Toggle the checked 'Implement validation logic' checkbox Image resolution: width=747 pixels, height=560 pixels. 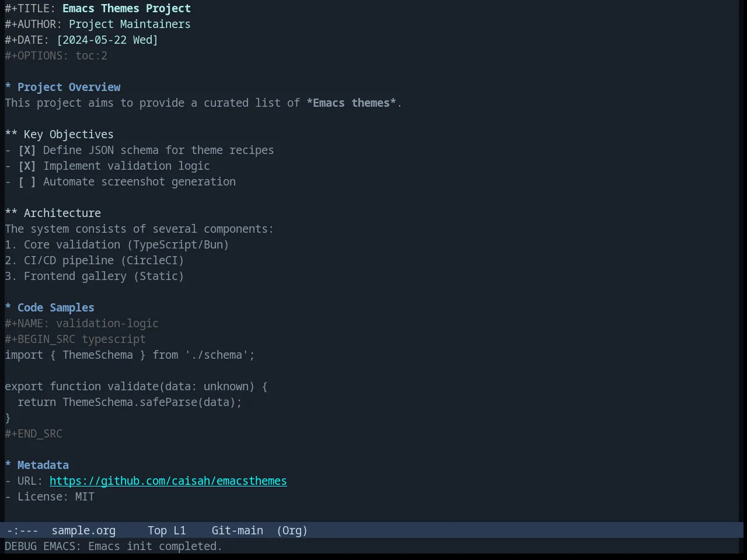coord(27,166)
